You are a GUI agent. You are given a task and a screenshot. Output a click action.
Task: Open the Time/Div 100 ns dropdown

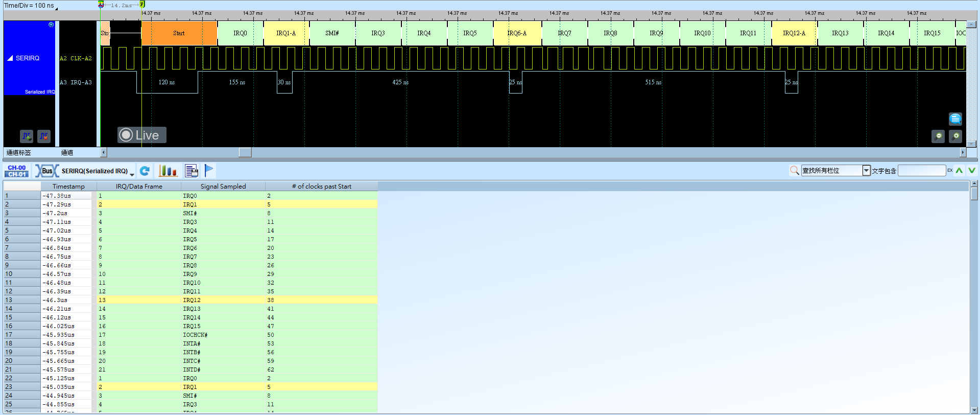56,9
